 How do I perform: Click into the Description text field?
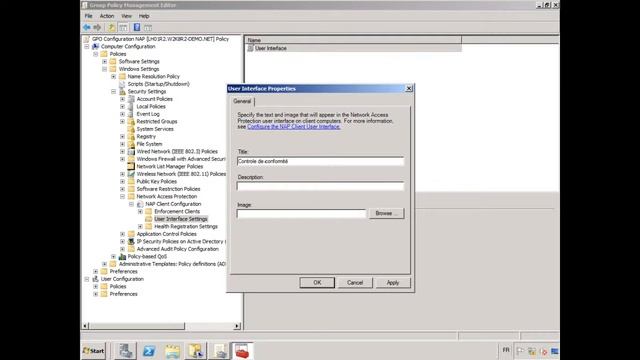320,187
